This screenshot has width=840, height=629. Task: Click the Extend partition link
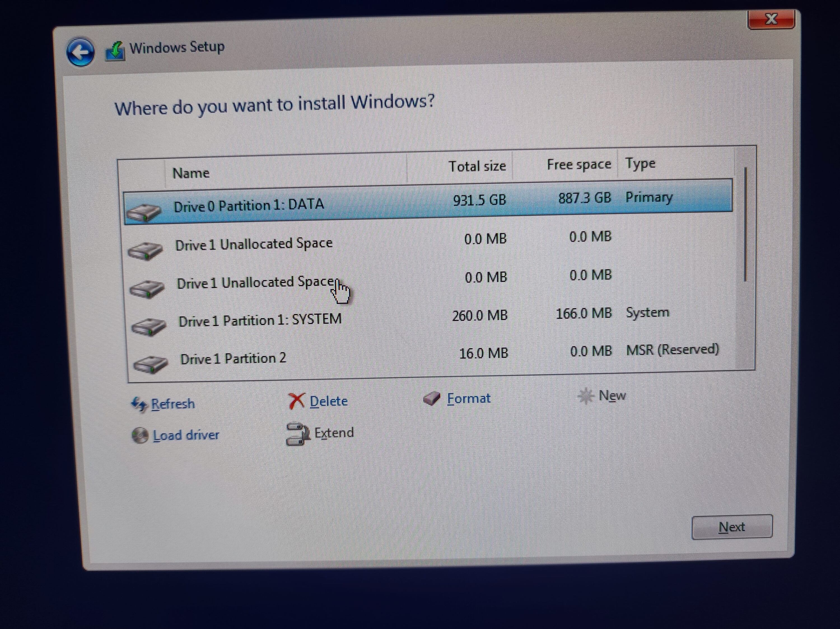pyautogui.click(x=334, y=433)
